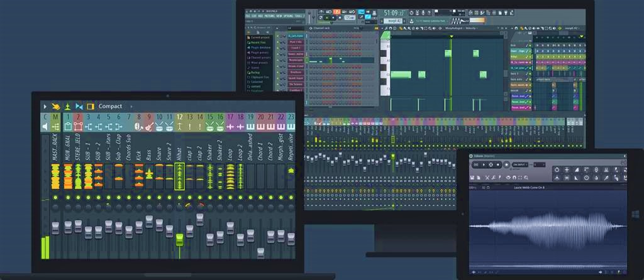Expand the mixer menu arrow at far left
644x280 pixels.
(x=45, y=107)
